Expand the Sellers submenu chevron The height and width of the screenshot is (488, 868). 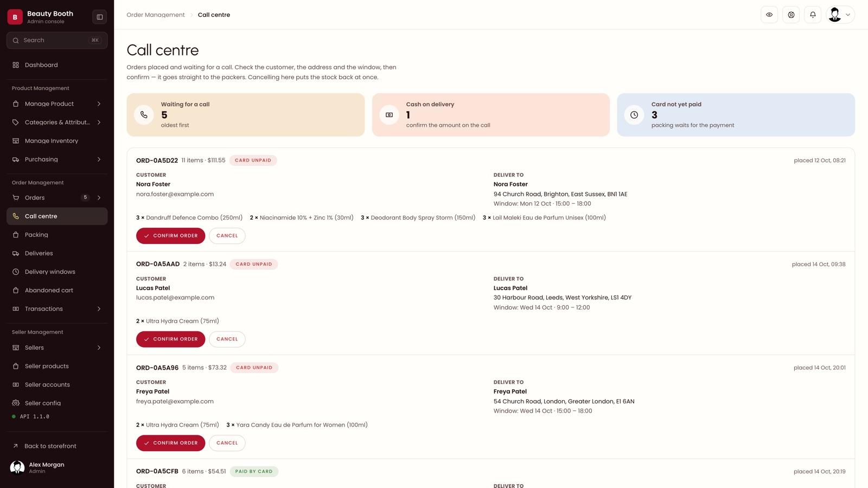[99, 348]
